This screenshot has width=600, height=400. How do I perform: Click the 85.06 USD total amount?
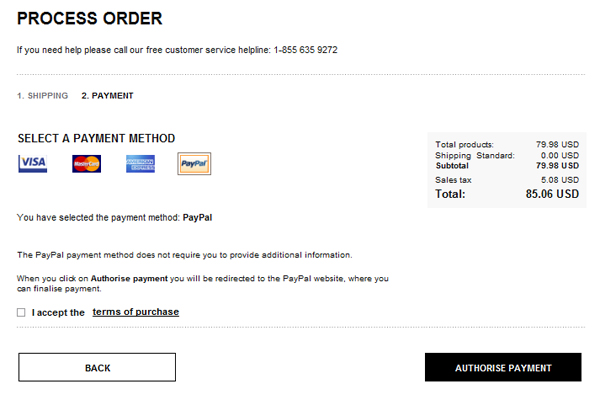552,194
